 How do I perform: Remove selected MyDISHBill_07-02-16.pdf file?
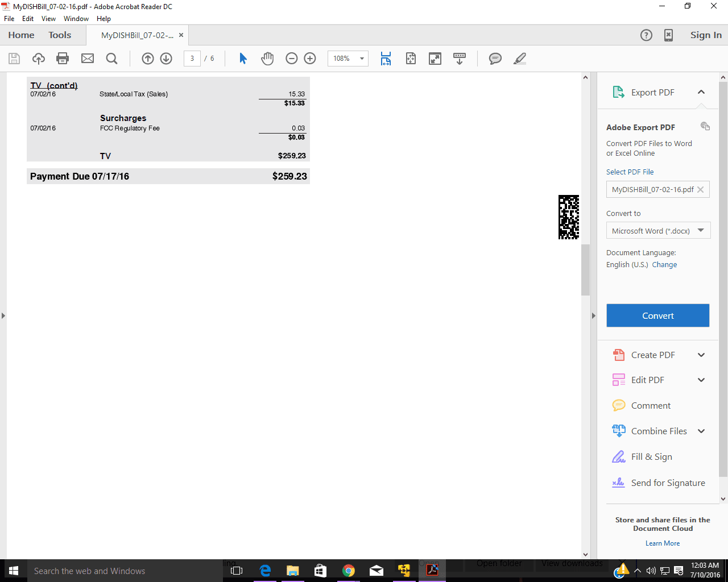pos(701,190)
